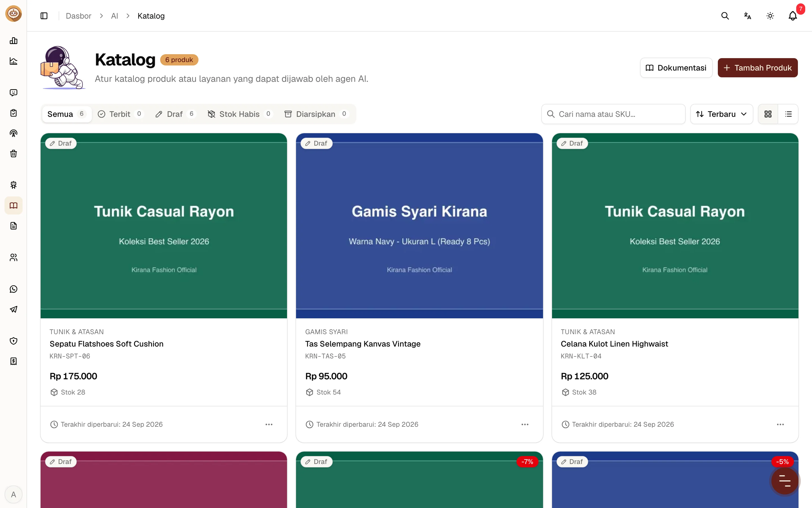Open AI robot agent sidebar icon
Image resolution: width=812 pixels, height=508 pixels.
point(14,185)
